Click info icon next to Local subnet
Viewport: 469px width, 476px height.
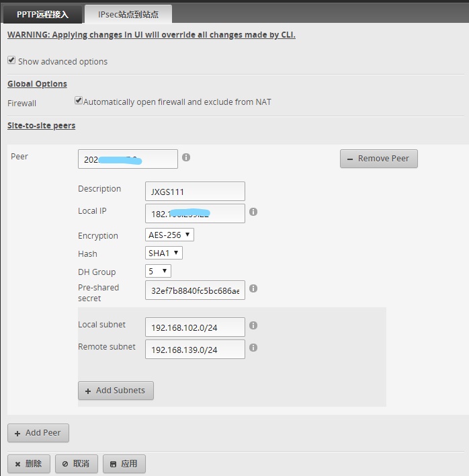click(253, 325)
